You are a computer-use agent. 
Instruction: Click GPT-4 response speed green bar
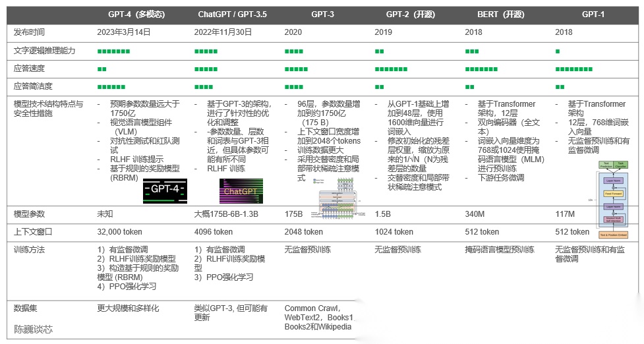102,69
